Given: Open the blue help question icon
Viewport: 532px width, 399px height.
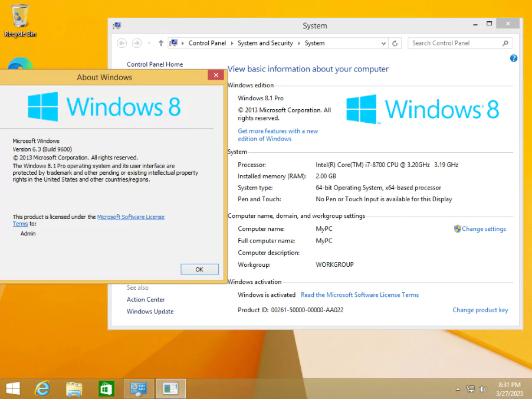Looking at the screenshot, I should (514, 58).
